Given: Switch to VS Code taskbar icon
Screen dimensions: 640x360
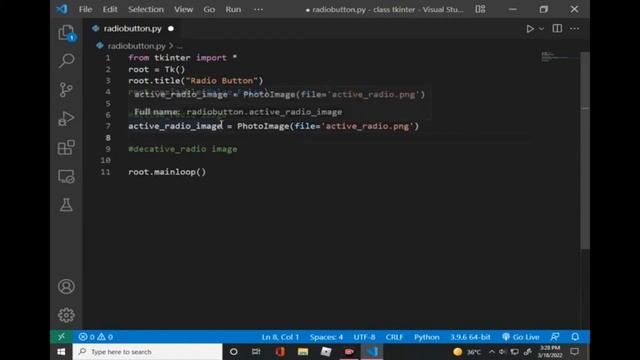Looking at the screenshot, I should coord(372,351).
